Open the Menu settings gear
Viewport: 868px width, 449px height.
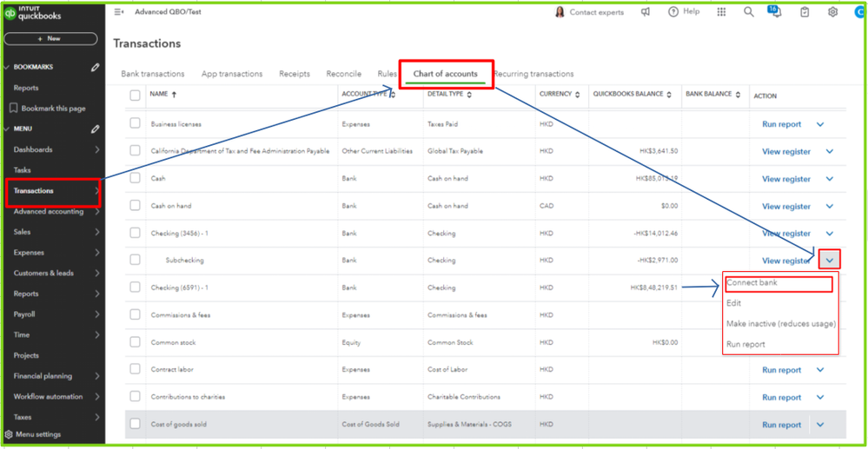[9, 434]
